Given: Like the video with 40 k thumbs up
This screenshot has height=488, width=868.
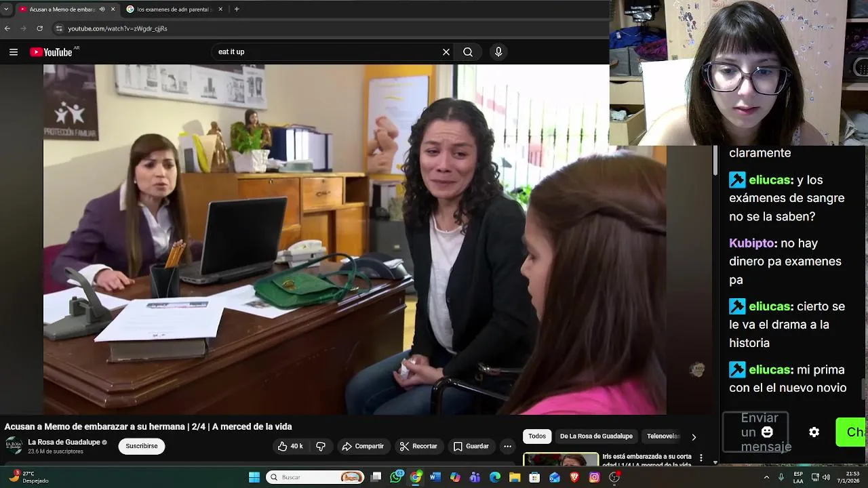Looking at the screenshot, I should tap(290, 446).
